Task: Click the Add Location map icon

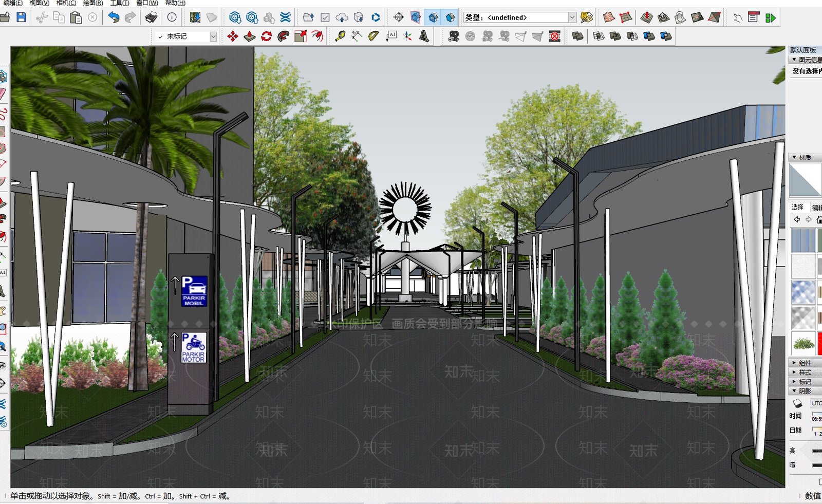Action: (x=195, y=17)
